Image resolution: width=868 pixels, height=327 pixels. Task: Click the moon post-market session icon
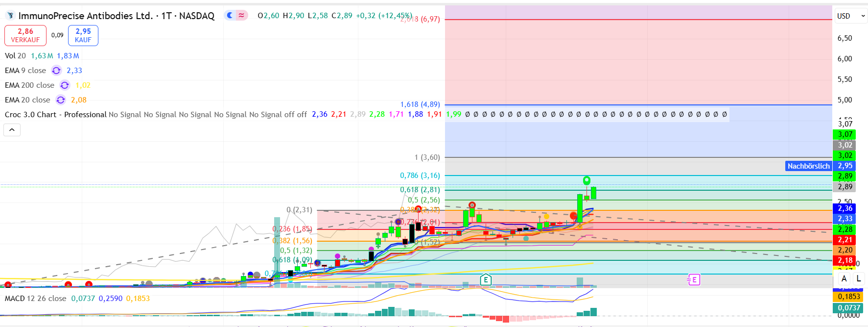(x=230, y=16)
